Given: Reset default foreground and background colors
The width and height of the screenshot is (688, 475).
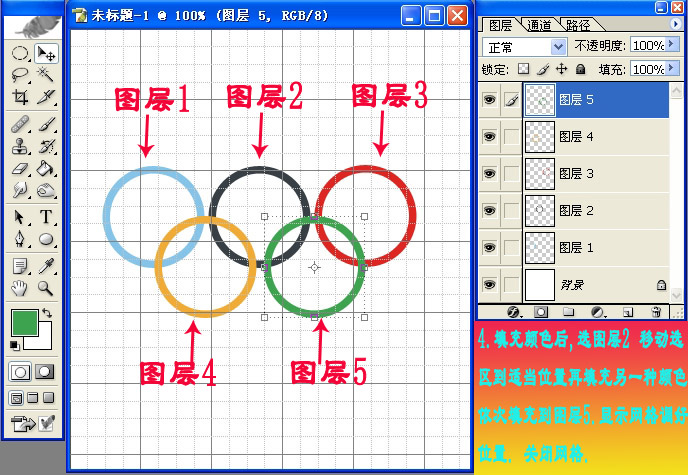Looking at the screenshot, I should click(x=14, y=346).
